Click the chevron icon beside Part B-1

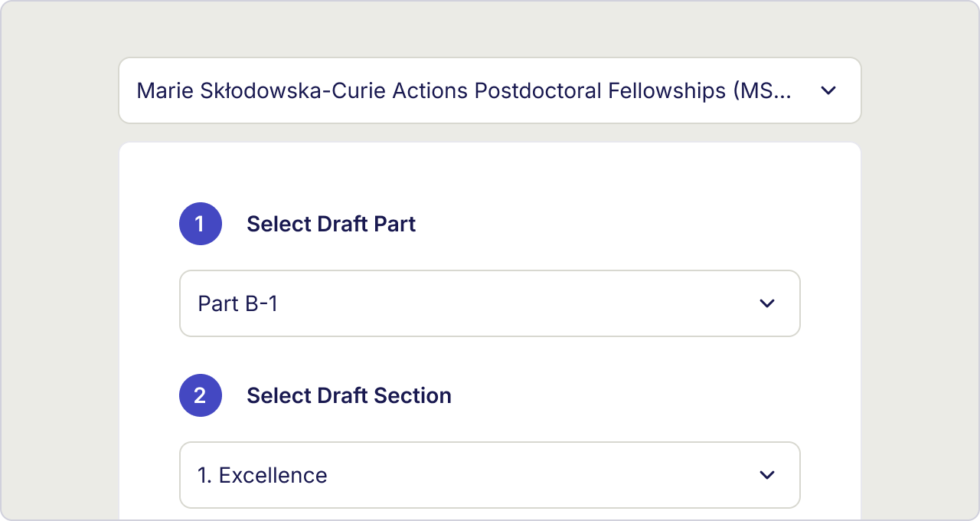click(766, 303)
